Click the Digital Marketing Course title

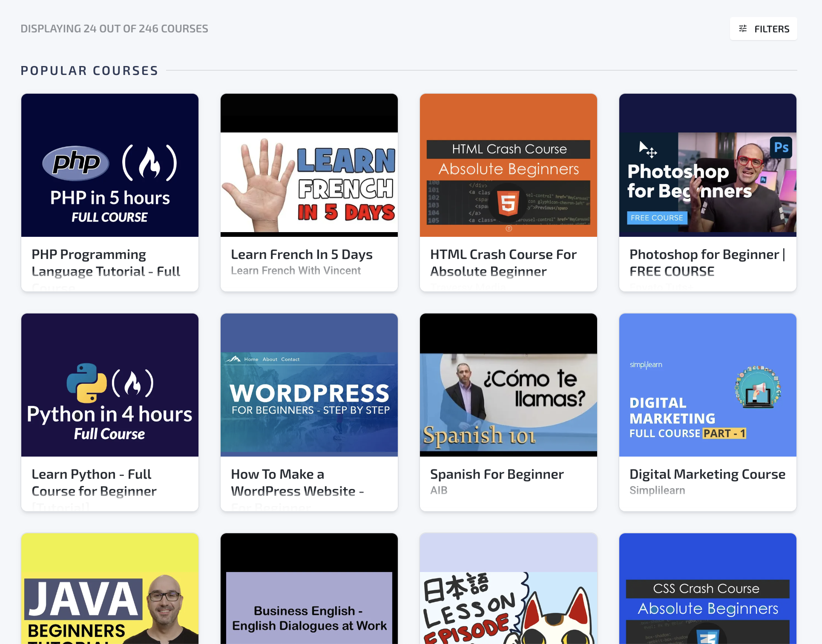[707, 474]
